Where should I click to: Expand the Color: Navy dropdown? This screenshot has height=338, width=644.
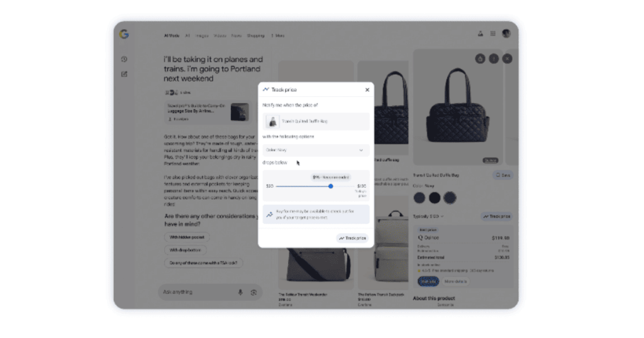(316, 150)
